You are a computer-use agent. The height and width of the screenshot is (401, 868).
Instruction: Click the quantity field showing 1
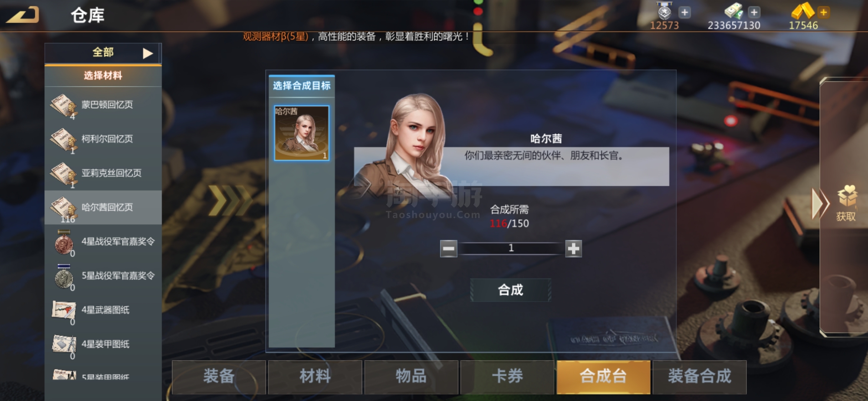coord(511,248)
